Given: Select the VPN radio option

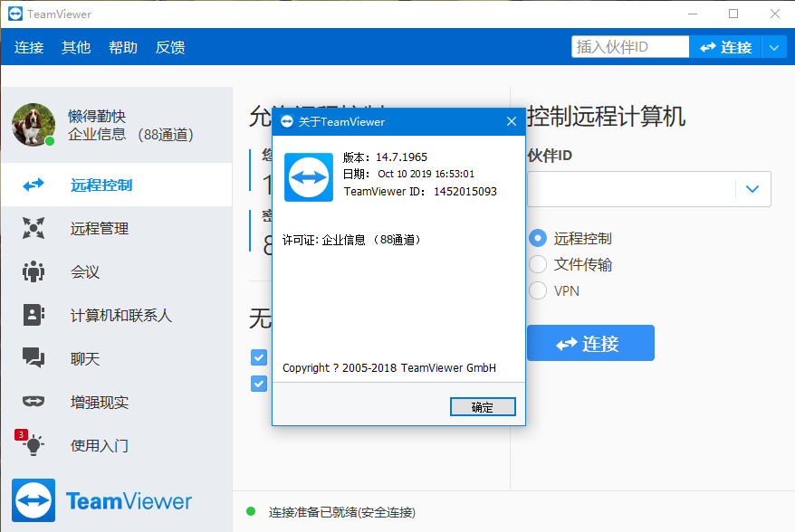Looking at the screenshot, I should click(x=538, y=290).
